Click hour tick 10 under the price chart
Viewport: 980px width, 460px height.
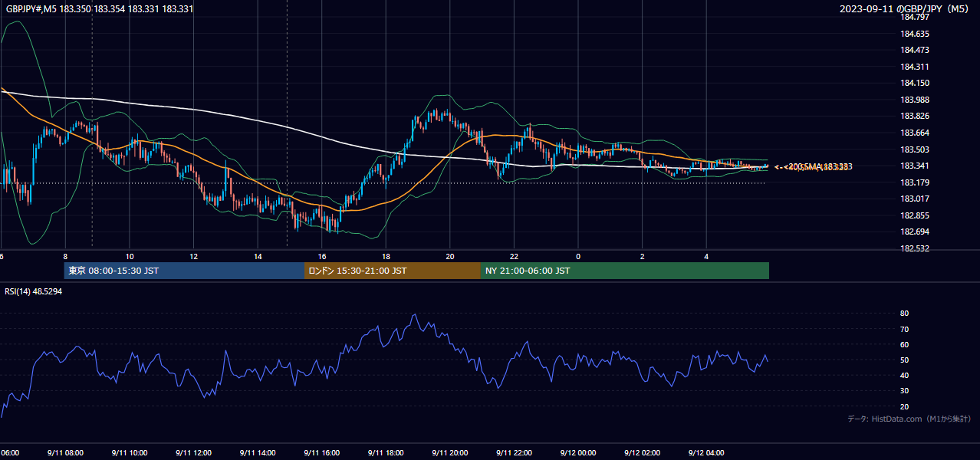pyautogui.click(x=130, y=256)
